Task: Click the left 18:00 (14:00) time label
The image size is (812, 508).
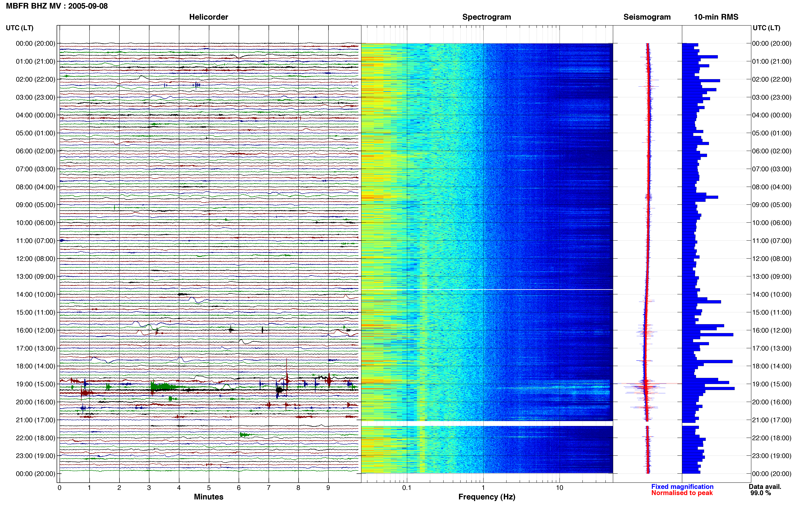Action: coord(36,366)
